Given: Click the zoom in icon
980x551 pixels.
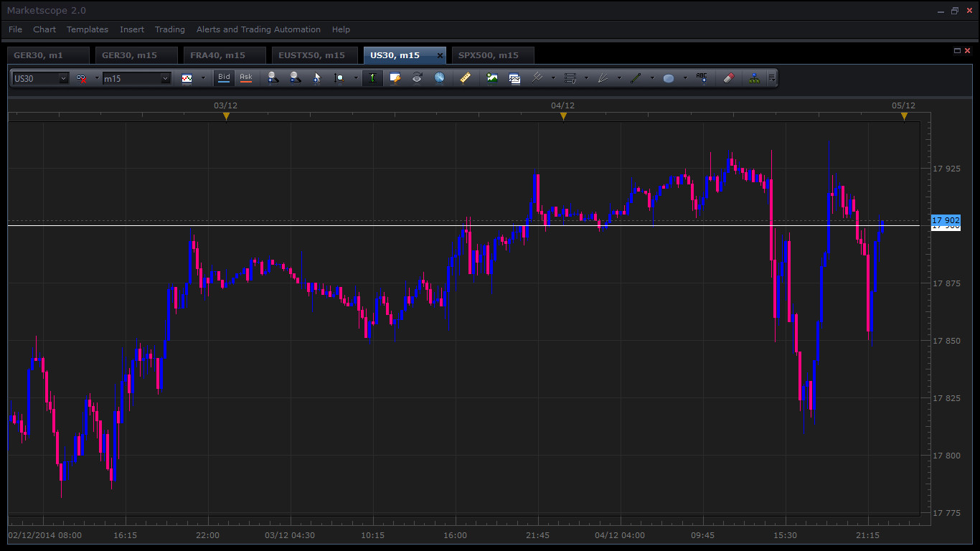Looking at the screenshot, I should [273, 78].
